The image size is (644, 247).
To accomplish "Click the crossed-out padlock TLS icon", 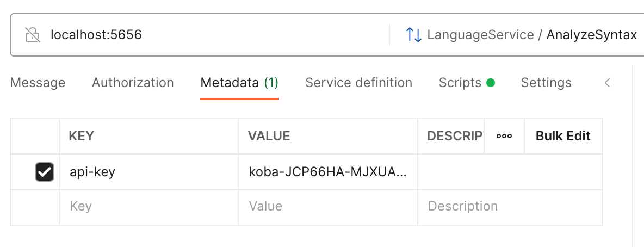I will [x=33, y=35].
